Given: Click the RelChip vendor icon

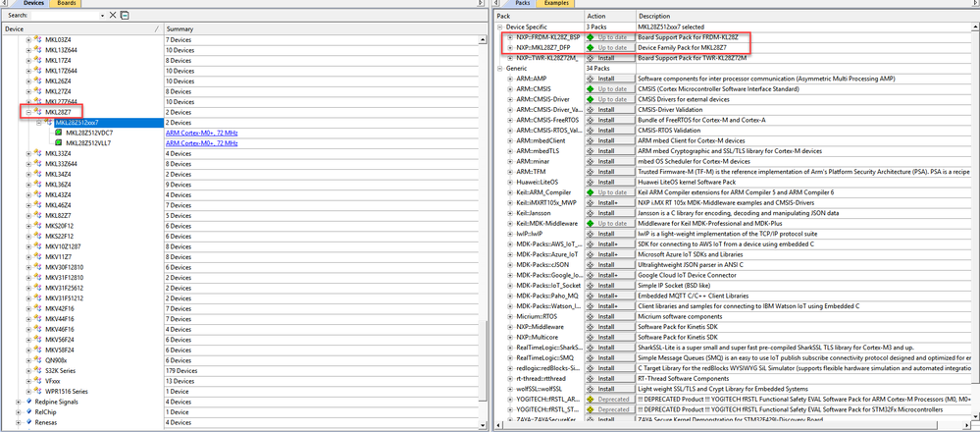Looking at the screenshot, I should pos(27,412).
